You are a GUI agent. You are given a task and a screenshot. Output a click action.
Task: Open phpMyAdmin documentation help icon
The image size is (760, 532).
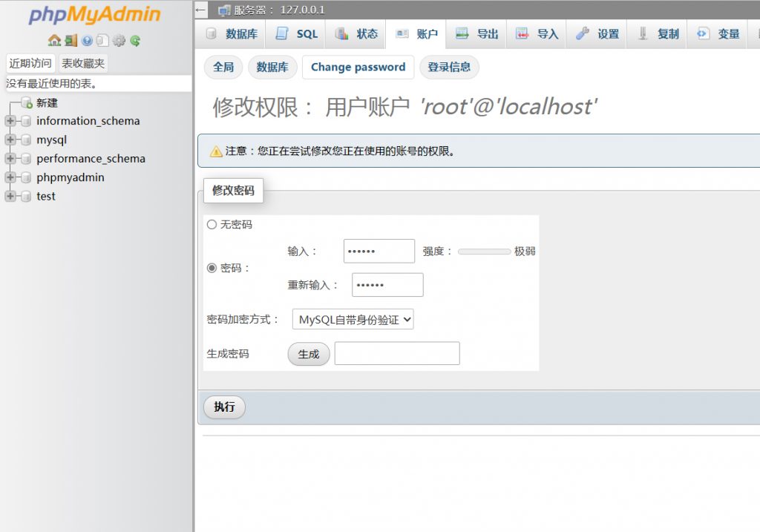(x=87, y=41)
